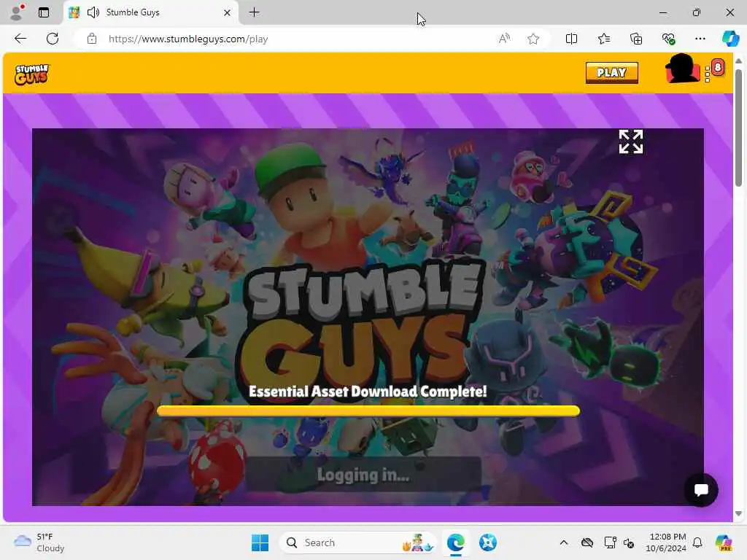Open the notification bell

(x=697, y=542)
